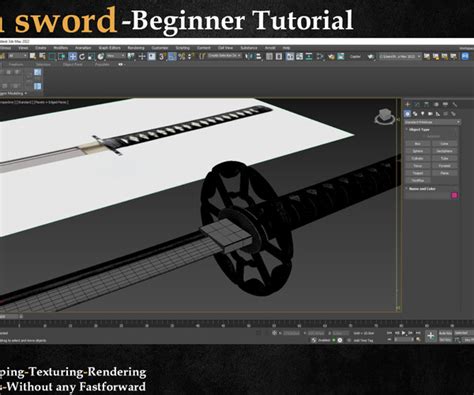Open the Schematic View icon

pyautogui.click(x=309, y=56)
